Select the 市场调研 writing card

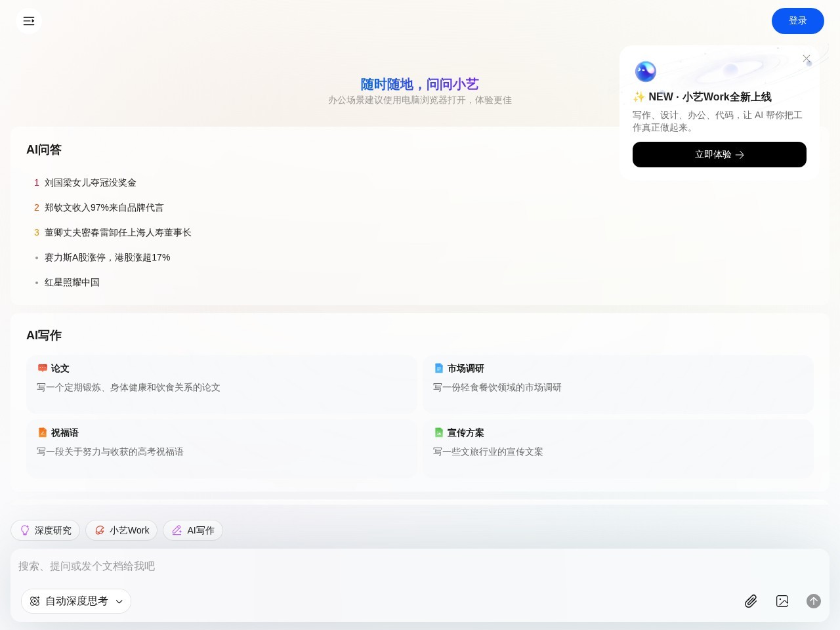[618, 384]
